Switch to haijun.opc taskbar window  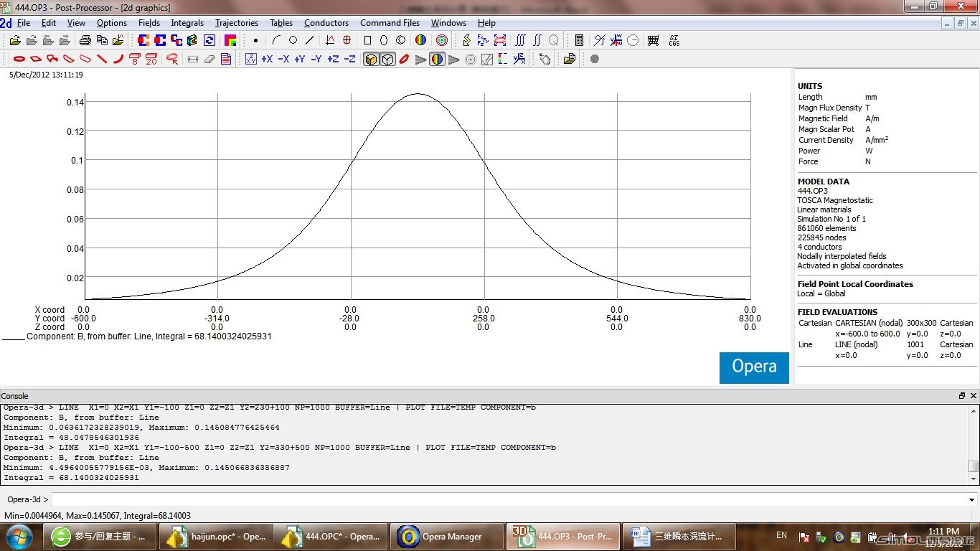click(216, 537)
